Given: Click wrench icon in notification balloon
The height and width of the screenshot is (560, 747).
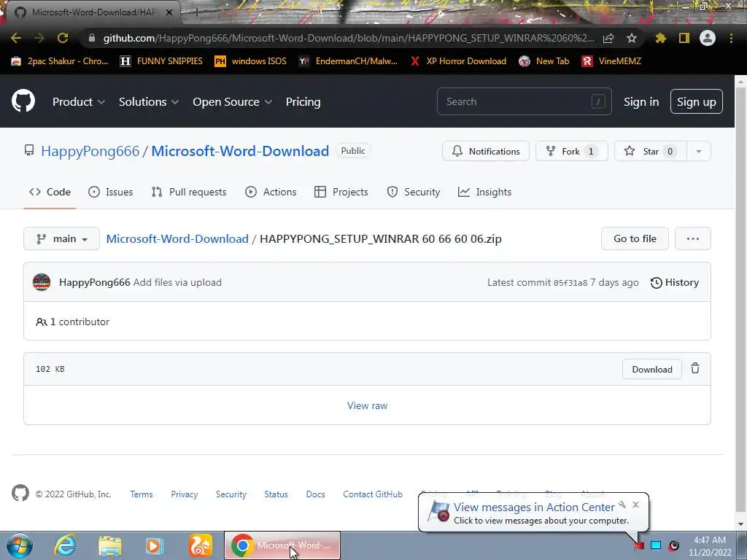Looking at the screenshot, I should pos(622,505).
